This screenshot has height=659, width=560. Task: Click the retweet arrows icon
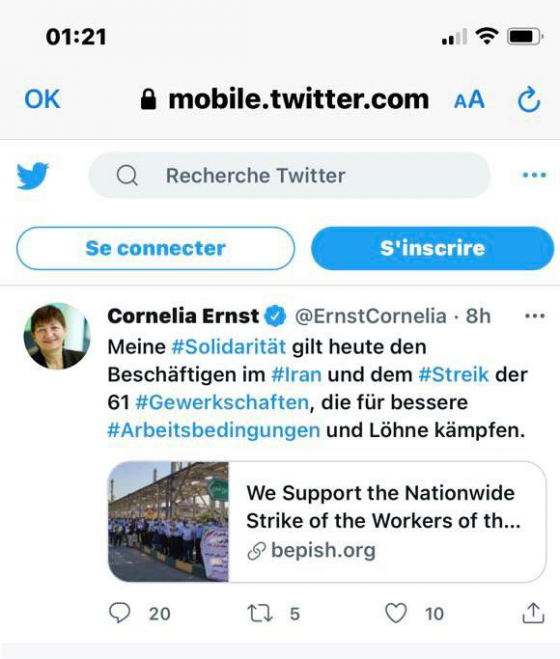pos(259,613)
